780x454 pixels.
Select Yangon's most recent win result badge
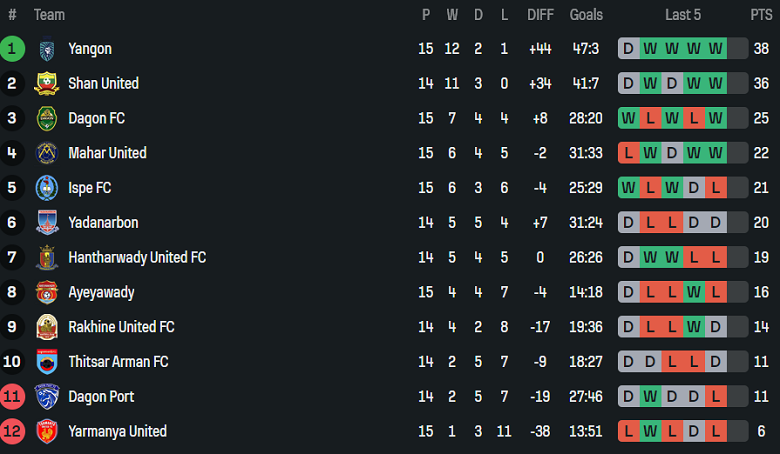[716, 49]
